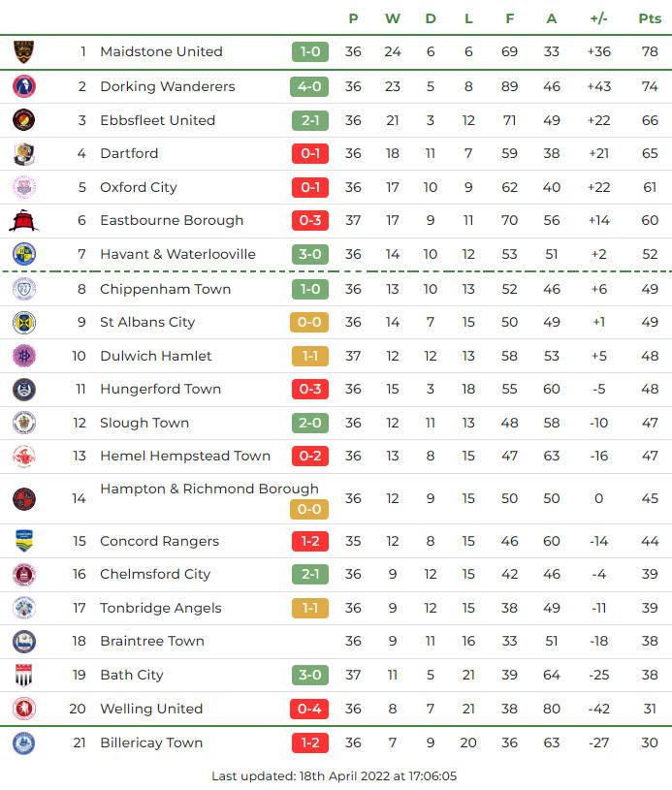Click the Havant & Waterlooville crest
Viewport: 672px width, 790px height.
pyautogui.click(x=23, y=254)
